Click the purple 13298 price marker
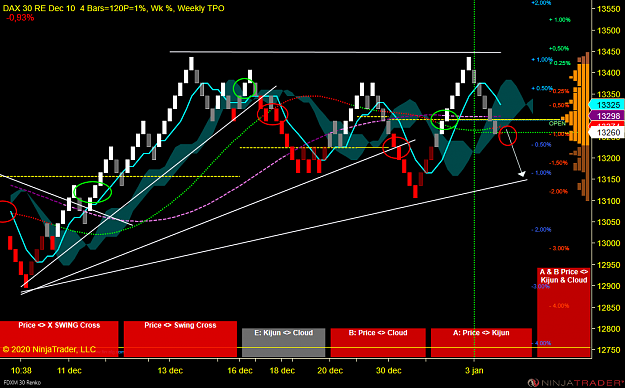The height and width of the screenshot is (388, 625). pyautogui.click(x=608, y=116)
